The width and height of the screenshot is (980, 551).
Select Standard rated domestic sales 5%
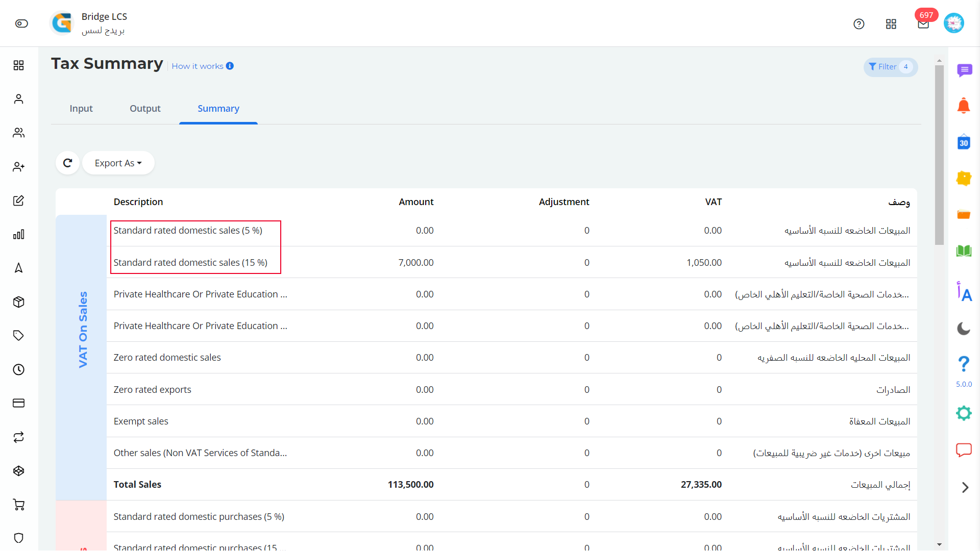click(x=189, y=230)
